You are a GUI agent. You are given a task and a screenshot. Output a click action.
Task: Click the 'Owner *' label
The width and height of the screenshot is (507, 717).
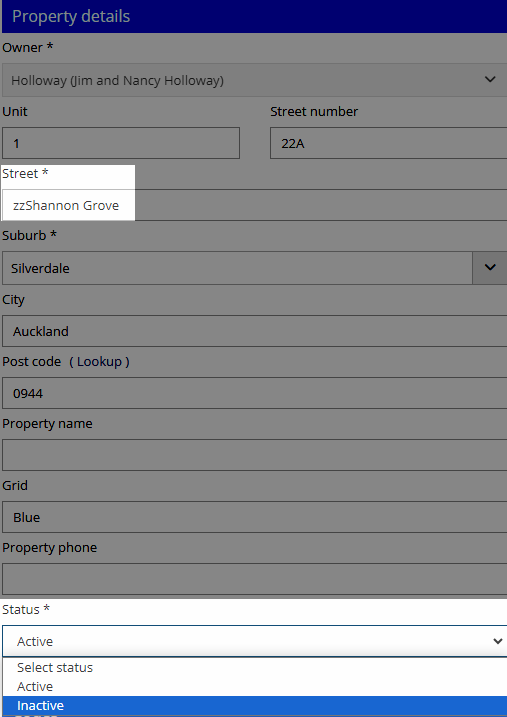click(x=27, y=47)
